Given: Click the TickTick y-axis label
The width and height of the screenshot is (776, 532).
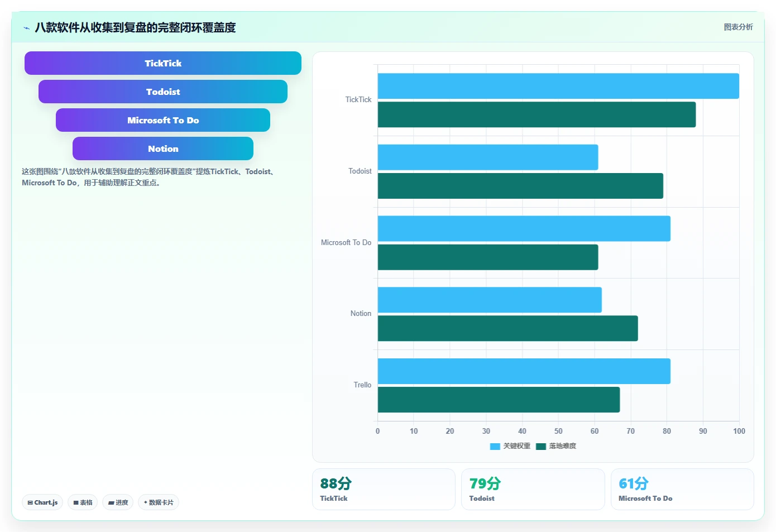Looking at the screenshot, I should 358,100.
